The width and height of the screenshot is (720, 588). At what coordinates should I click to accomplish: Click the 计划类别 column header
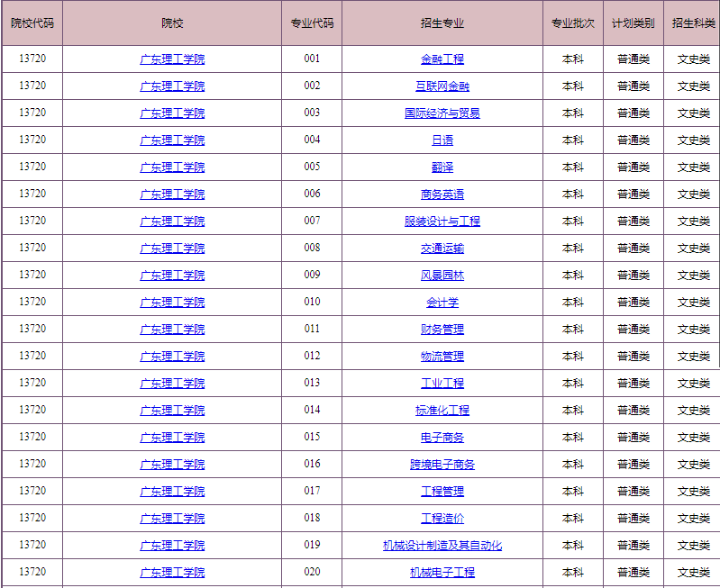coord(633,23)
